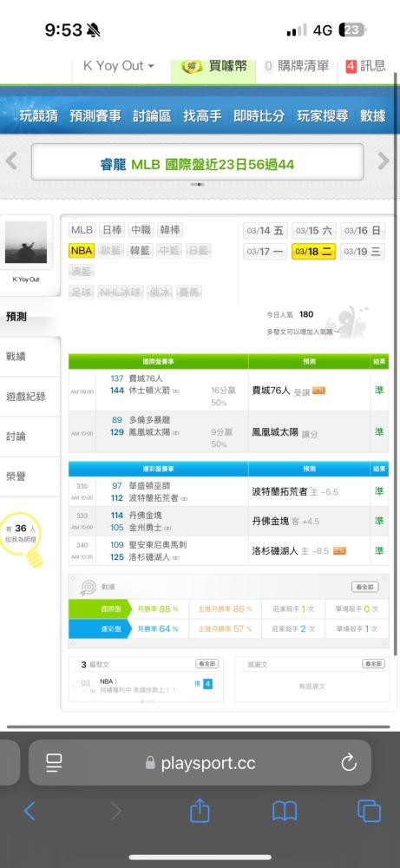
Task: Click the 看全部 button in 戰績 panel
Action: (365, 587)
